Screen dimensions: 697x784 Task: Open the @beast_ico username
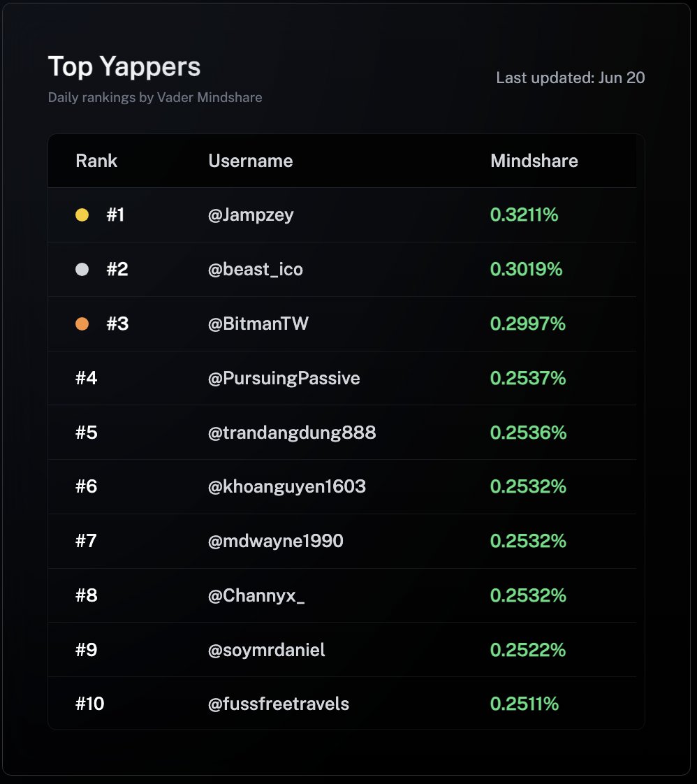(x=256, y=270)
